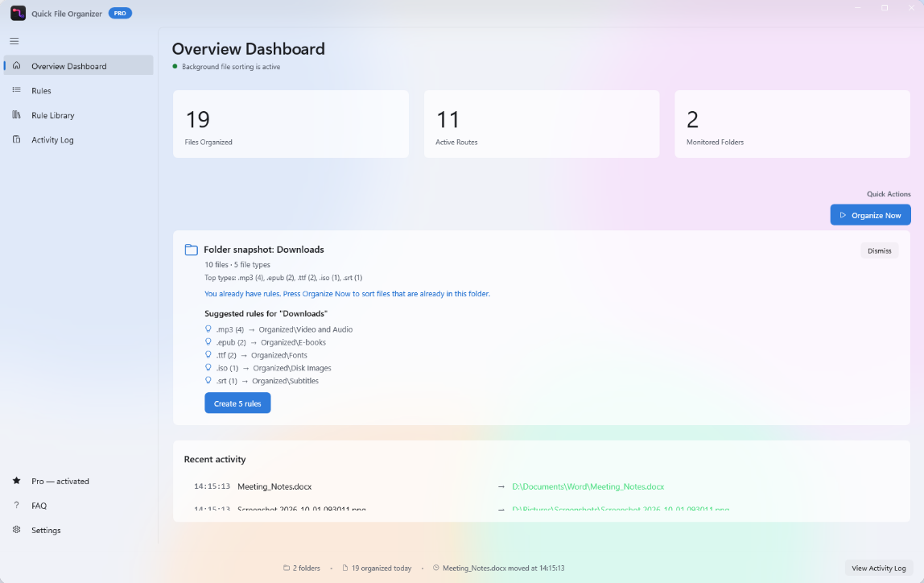Open the FAQ section
The width and height of the screenshot is (924, 583).
tap(78, 505)
